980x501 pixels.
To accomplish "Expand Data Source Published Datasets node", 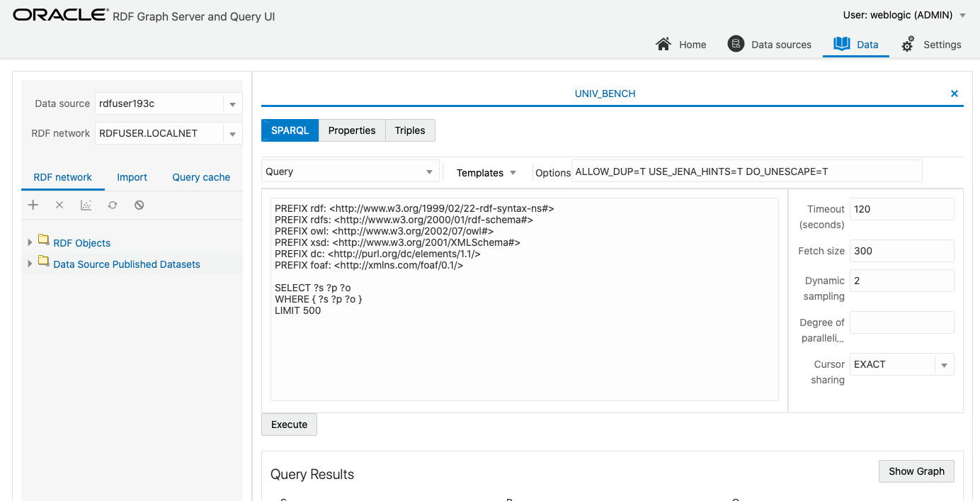I will (30, 264).
